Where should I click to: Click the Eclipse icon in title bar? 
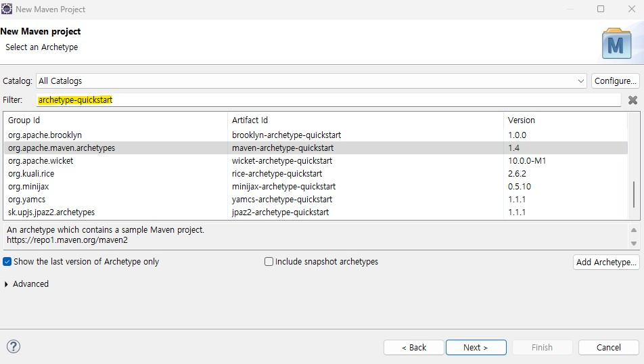pos(7,9)
